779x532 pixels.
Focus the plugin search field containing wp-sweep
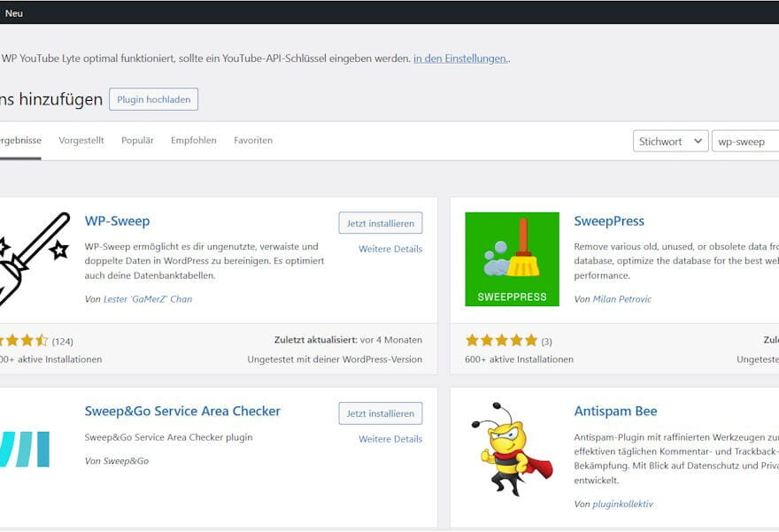click(x=745, y=141)
